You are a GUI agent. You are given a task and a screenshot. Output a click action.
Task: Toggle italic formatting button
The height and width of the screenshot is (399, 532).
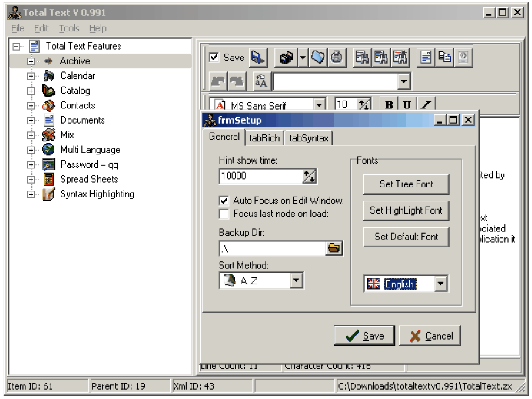(x=426, y=104)
